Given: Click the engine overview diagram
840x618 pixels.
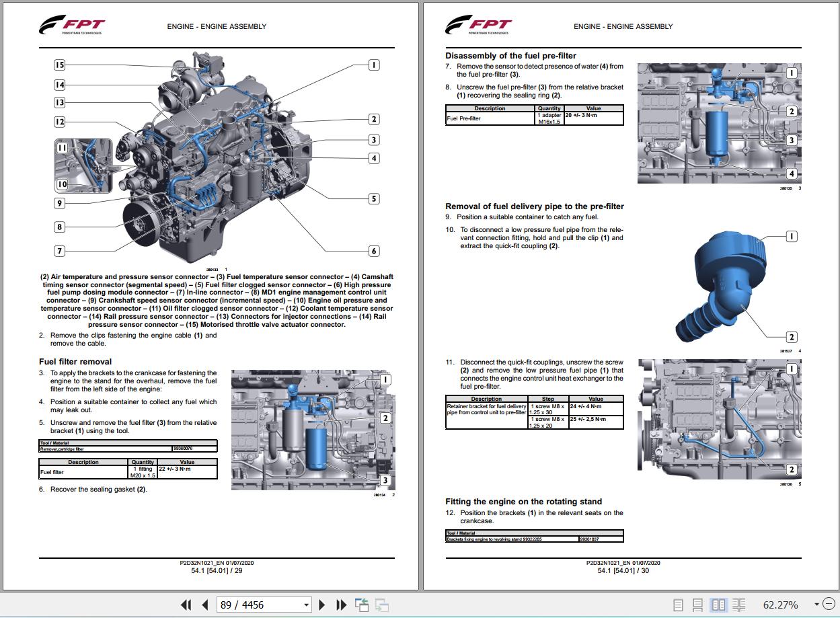Looking at the screenshot, I should [215, 161].
